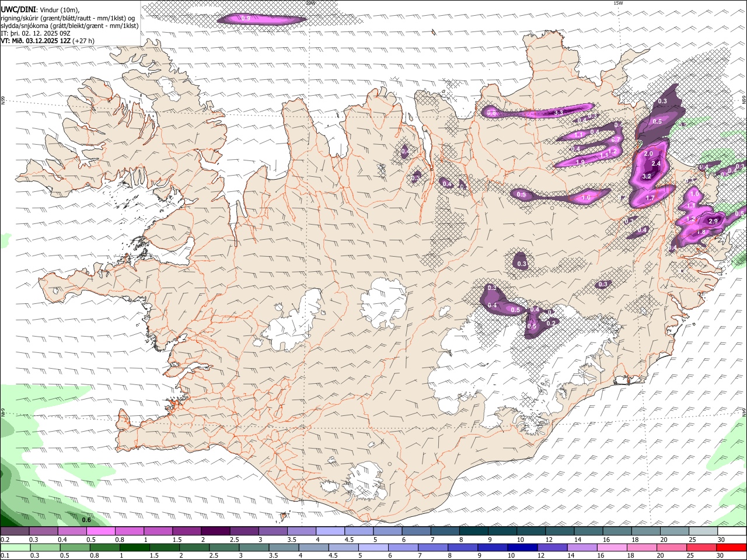Click the grey swatch labeled 20 in upper legend row
Screen dimensions: 747x560
(x=675, y=531)
